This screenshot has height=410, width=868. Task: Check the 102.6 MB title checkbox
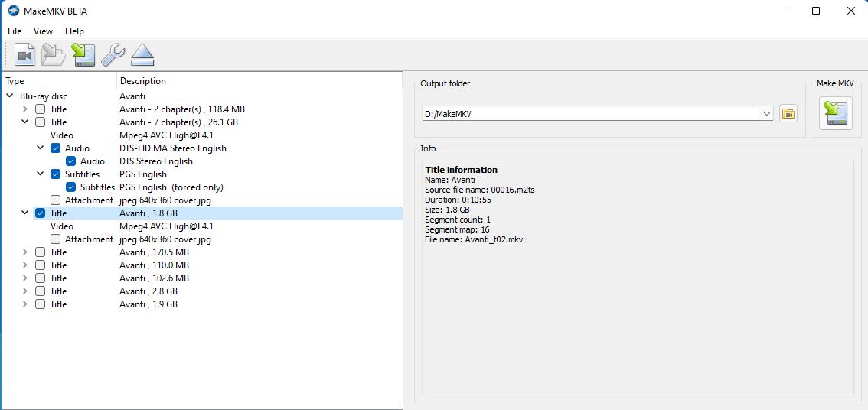tap(40, 278)
